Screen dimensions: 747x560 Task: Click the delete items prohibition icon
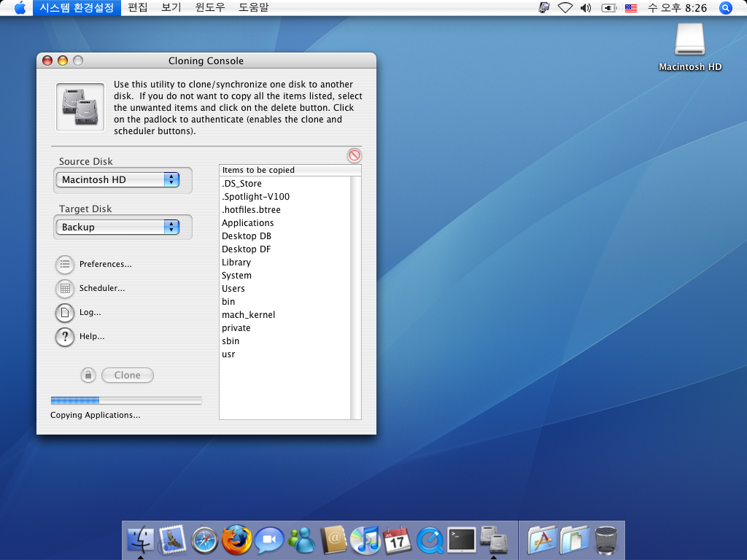354,155
